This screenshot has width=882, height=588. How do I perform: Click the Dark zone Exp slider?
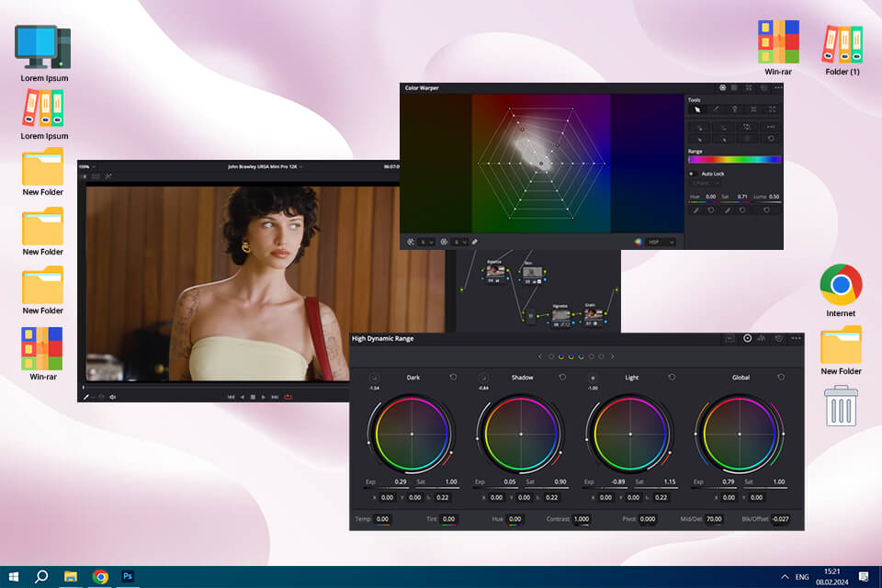tap(386, 488)
